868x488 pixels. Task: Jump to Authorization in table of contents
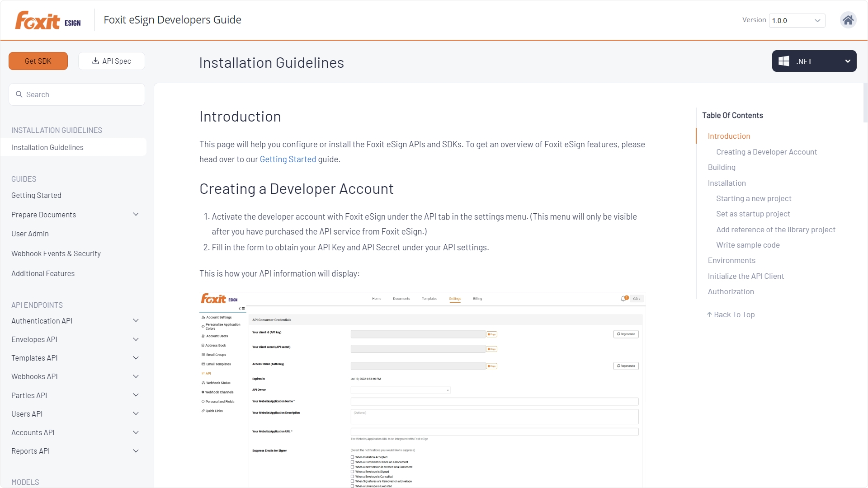(x=731, y=291)
